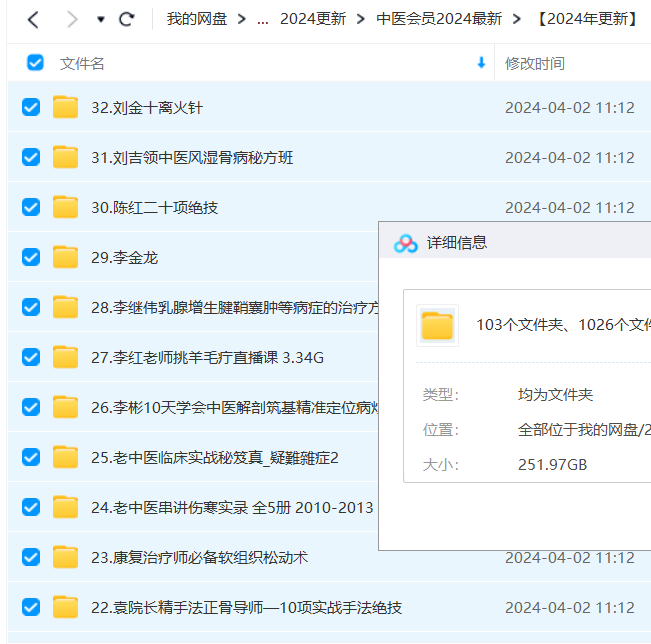Uncheck the 27.李红老师挑羊毛疗直播课 checkbox
The width and height of the screenshot is (651, 644).
click(x=31, y=357)
